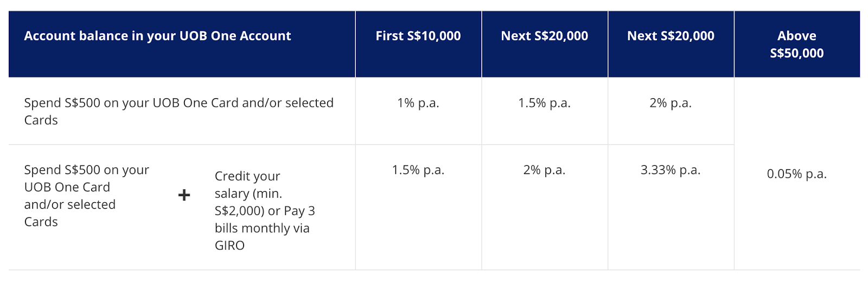Image resolution: width=868 pixels, height=290 pixels.
Task: Click the 'bills monthly via' text line
Action: click(262, 228)
